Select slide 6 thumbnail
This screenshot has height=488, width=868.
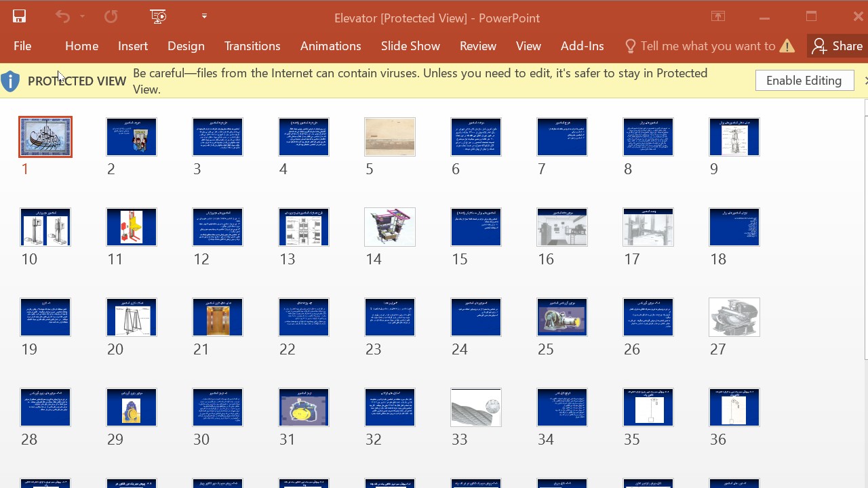tap(476, 137)
